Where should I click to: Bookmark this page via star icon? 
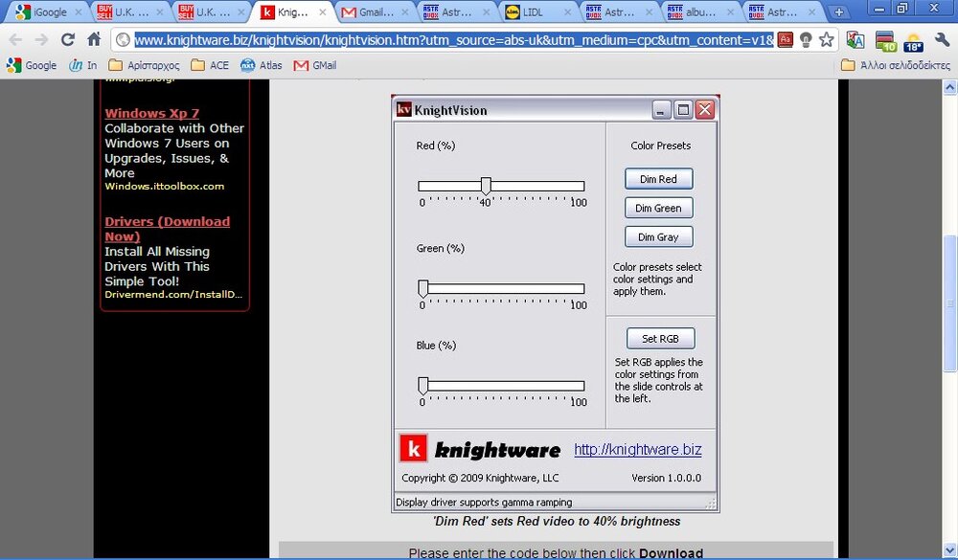[x=826, y=41]
